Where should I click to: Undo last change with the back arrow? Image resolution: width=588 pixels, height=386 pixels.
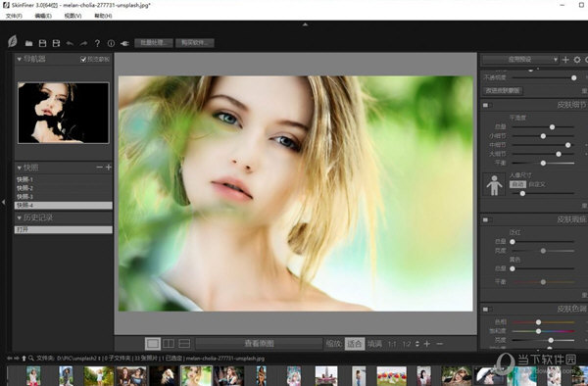(x=70, y=43)
